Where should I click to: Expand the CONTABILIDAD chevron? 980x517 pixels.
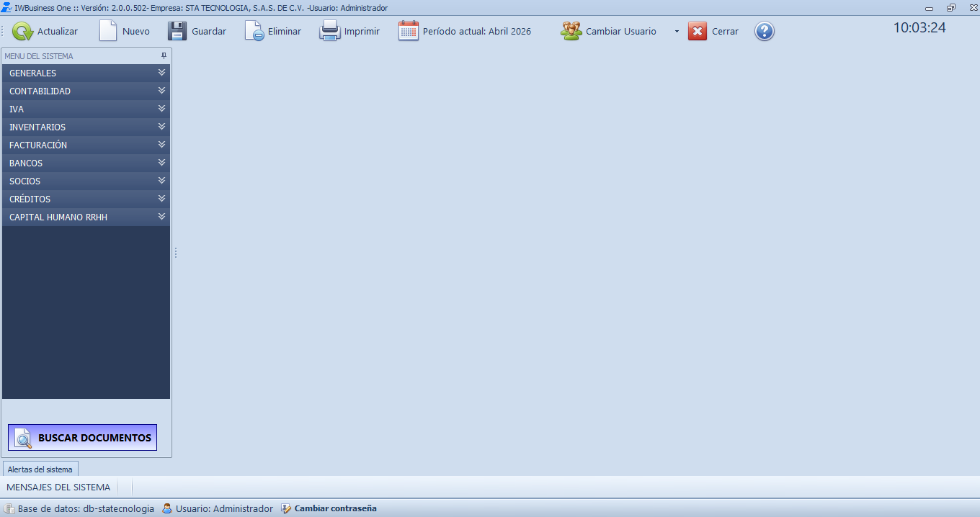[x=161, y=91]
